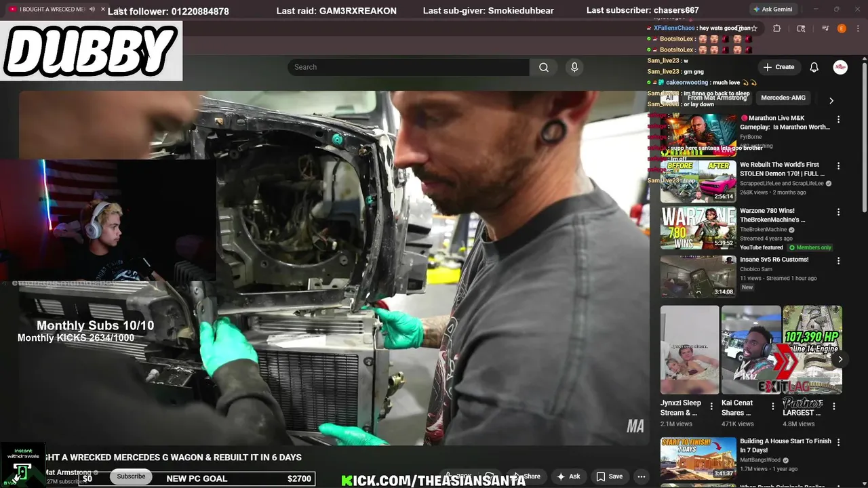
Task: Open options for the STOLEN Demon 170 video
Action: coord(838,165)
